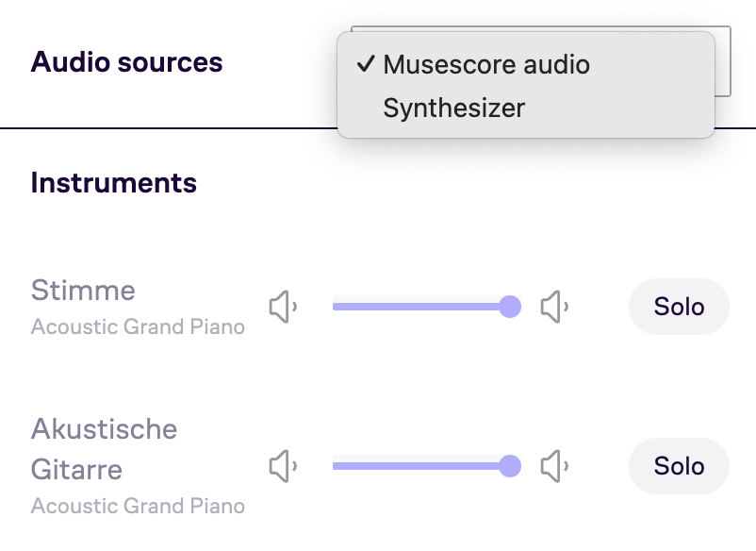This screenshot has height=551, width=756.
Task: Click loud speaker icon after Akustische Gitarre slider
Action: pyautogui.click(x=554, y=466)
